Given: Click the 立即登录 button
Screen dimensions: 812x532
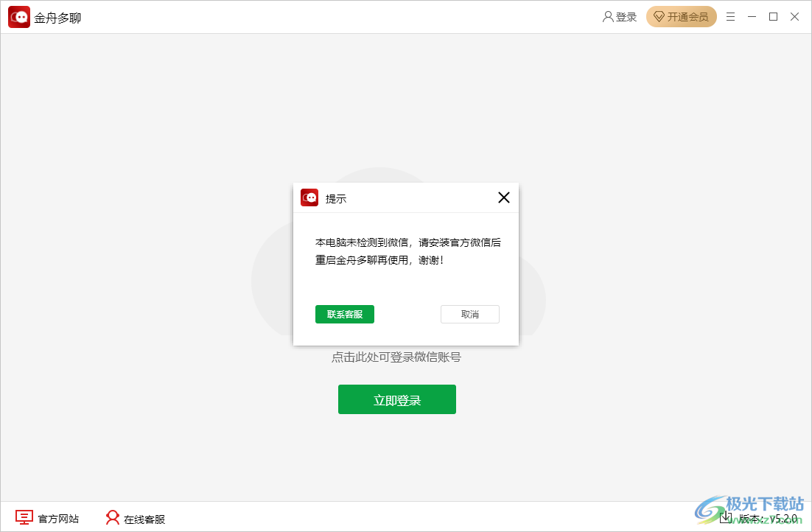Looking at the screenshot, I should pos(396,399).
